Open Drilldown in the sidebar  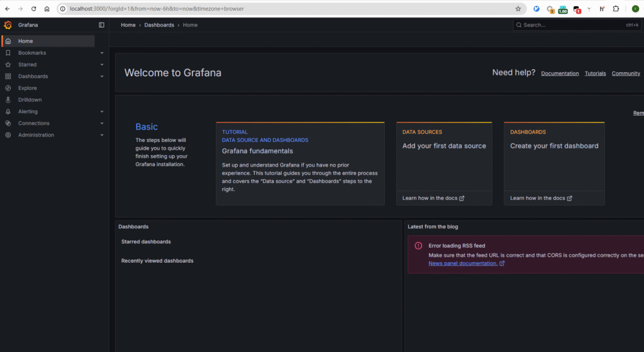30,100
